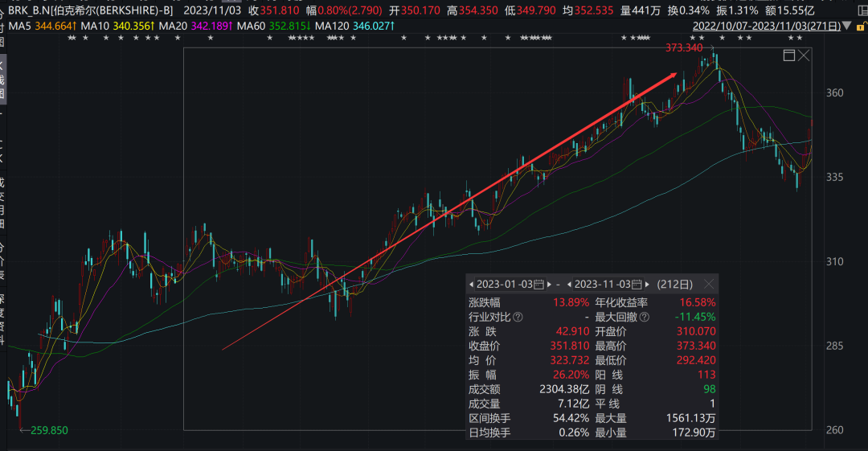Click the MA20 342.189 indicator label
Screen dimensions: 868x451
[195, 26]
